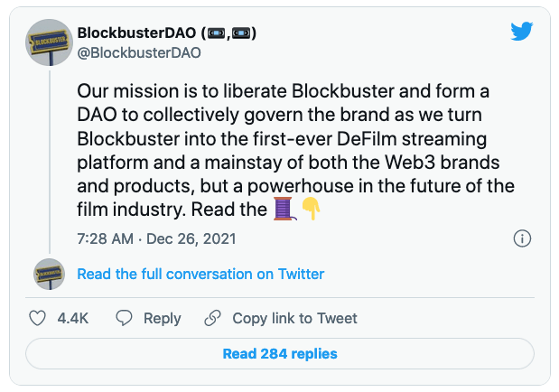Click the reply speech bubble icon

(124, 318)
